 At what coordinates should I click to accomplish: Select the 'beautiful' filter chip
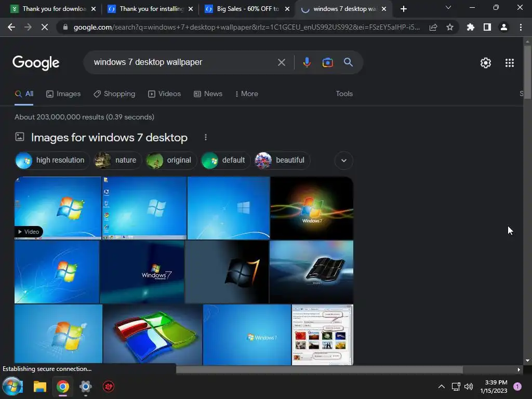click(282, 161)
